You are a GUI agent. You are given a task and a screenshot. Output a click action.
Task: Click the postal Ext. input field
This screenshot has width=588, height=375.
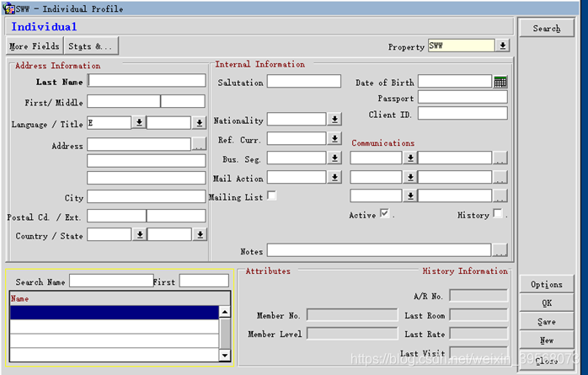pos(176,216)
